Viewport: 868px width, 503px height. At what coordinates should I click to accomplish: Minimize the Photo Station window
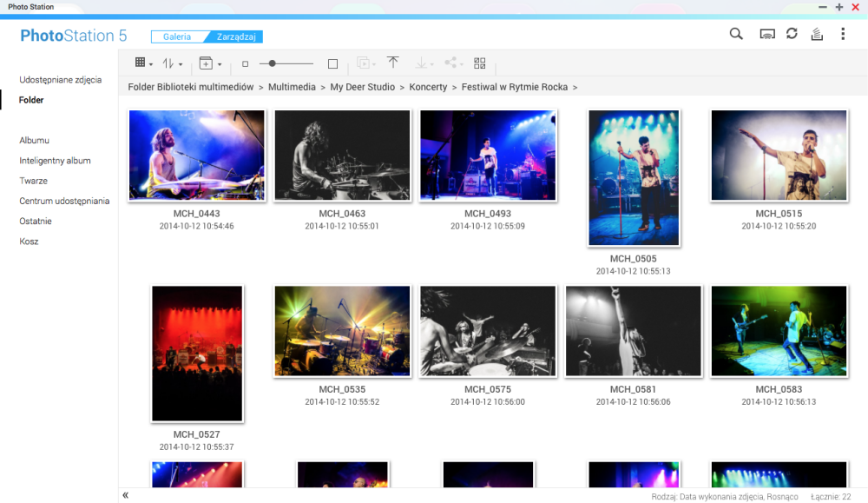pyautogui.click(x=823, y=7)
